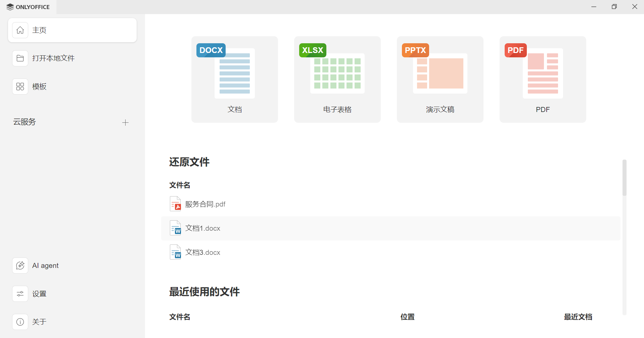Click the 文件名 column header
This screenshot has width=644, height=338.
pos(180,185)
